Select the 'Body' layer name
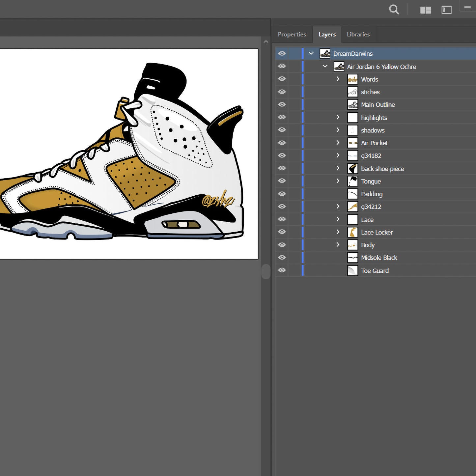 click(368, 245)
